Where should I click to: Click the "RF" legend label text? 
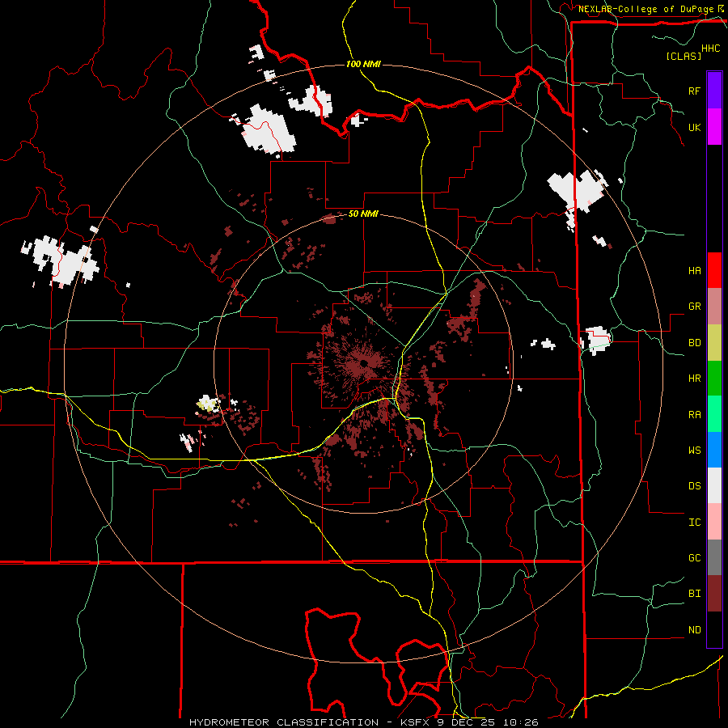[694, 91]
